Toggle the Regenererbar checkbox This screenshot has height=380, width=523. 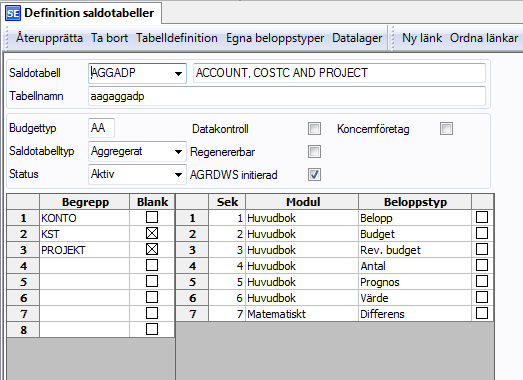[x=314, y=152]
